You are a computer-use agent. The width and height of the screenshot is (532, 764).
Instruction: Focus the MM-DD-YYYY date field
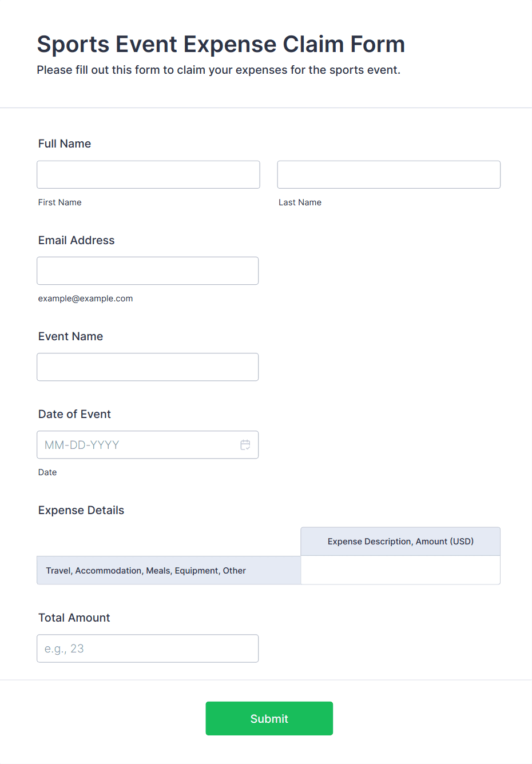tap(137, 445)
